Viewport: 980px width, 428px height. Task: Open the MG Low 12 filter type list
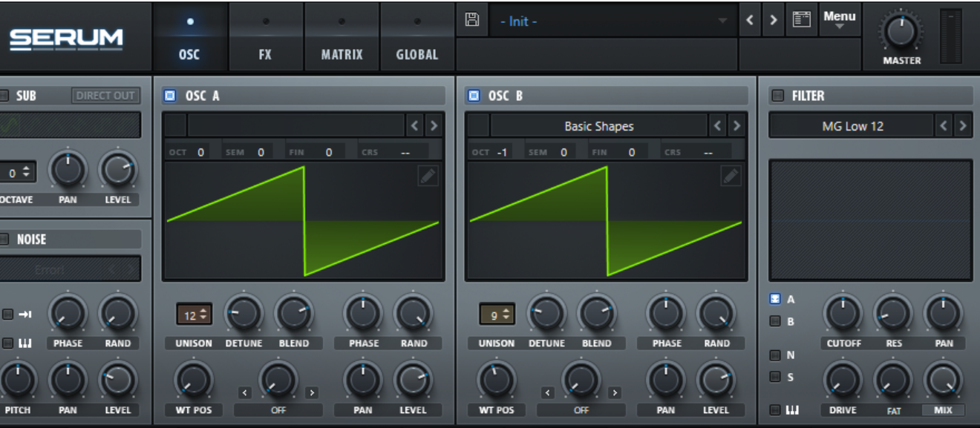[852, 126]
